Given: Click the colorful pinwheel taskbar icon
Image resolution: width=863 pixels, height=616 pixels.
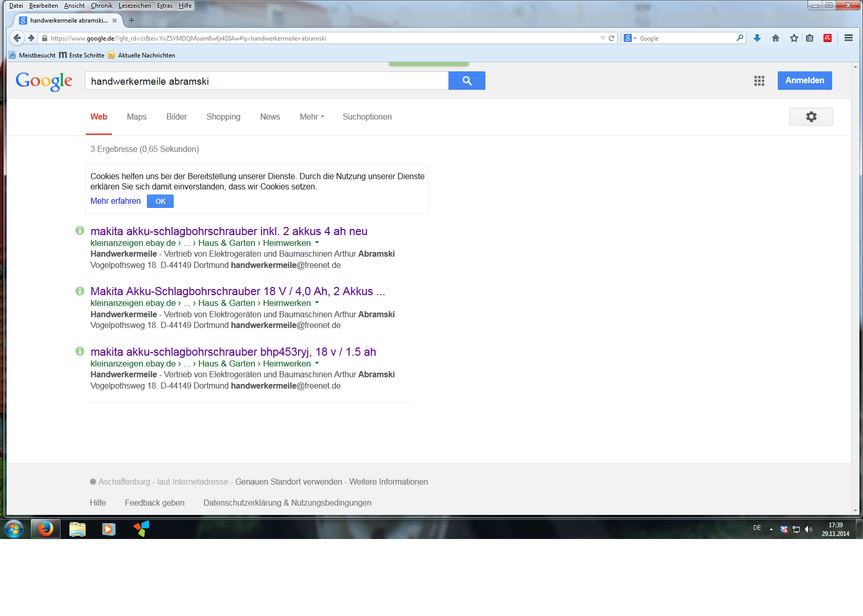Looking at the screenshot, I should pyautogui.click(x=141, y=529).
